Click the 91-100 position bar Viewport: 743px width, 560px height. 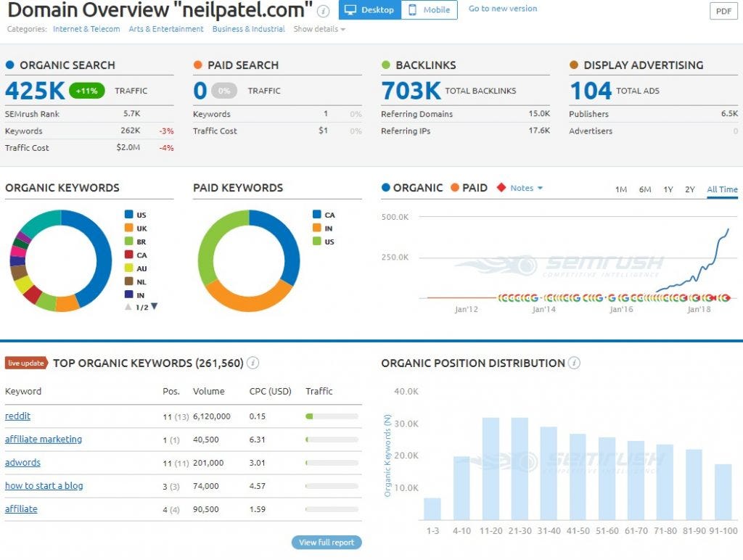(723, 492)
